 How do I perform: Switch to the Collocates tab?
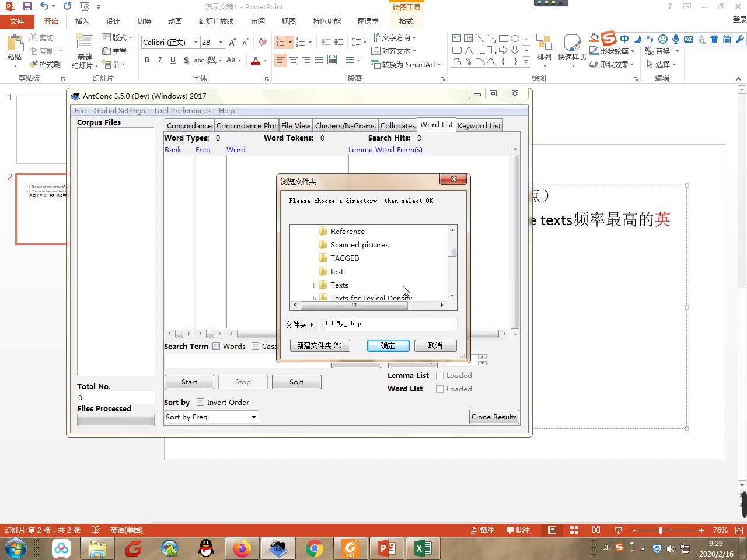(397, 125)
